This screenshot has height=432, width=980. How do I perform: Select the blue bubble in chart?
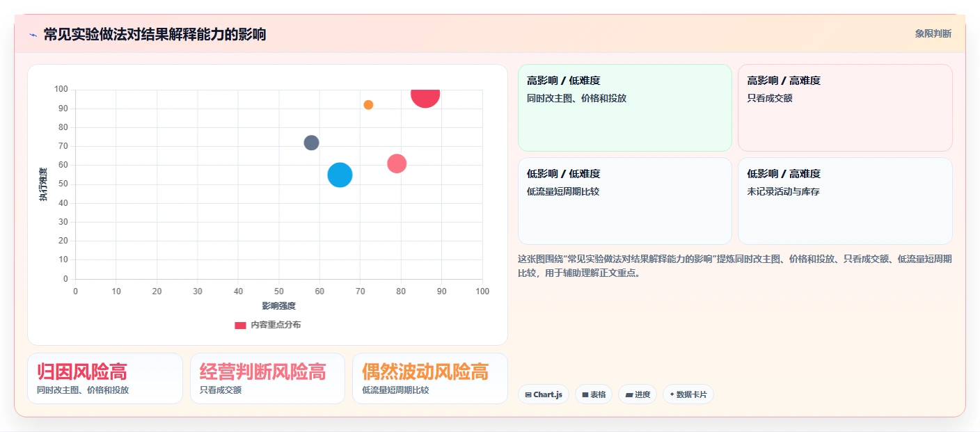340,175
